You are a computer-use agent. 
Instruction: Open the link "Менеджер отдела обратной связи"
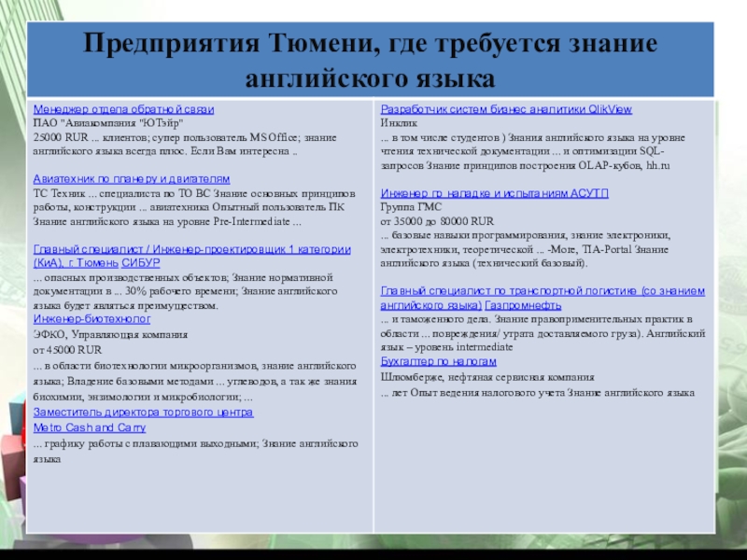(x=123, y=109)
